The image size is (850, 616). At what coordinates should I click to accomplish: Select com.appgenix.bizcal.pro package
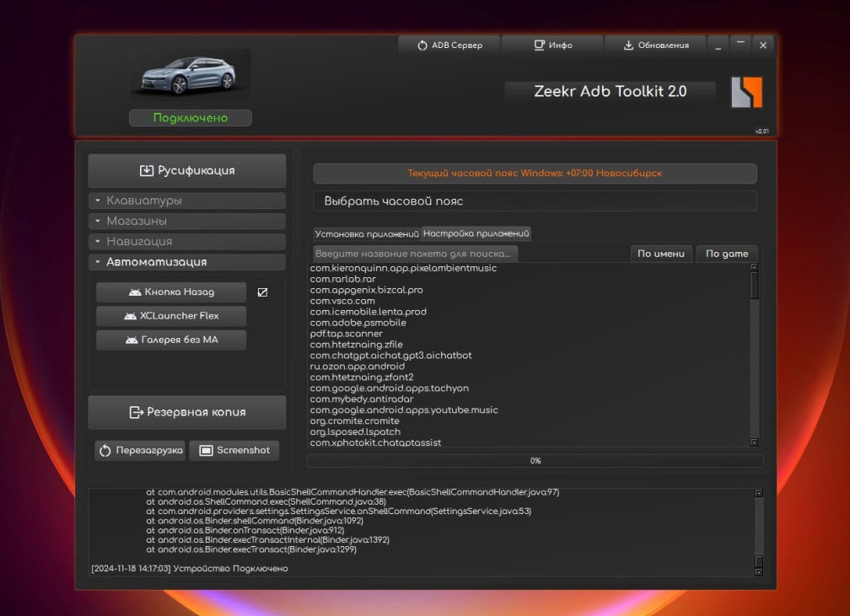click(367, 290)
